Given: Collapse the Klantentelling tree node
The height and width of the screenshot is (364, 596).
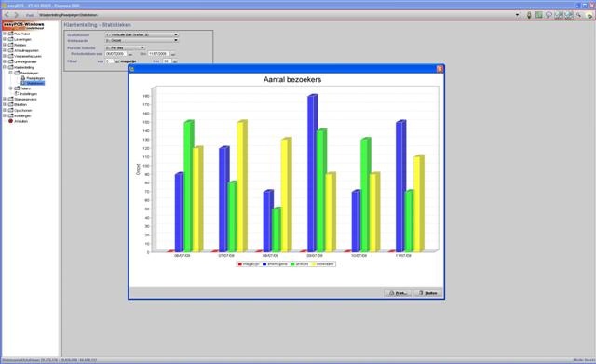Looking at the screenshot, I should 5,67.
